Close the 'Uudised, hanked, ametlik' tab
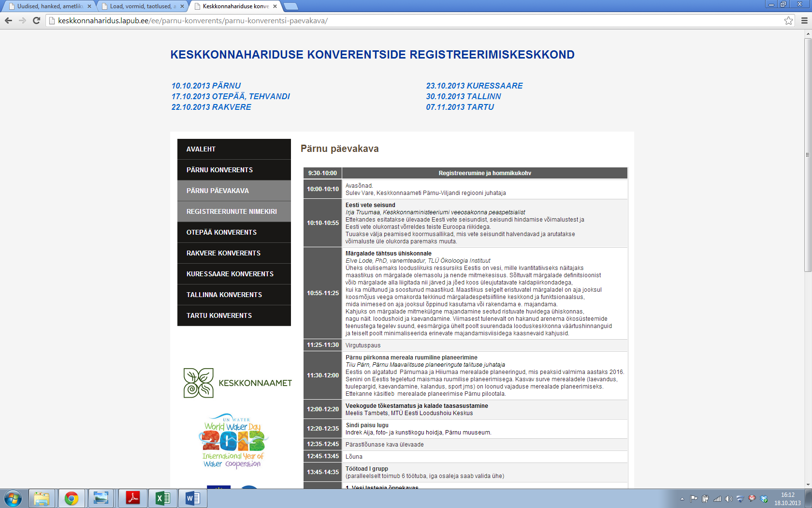This screenshot has height=508, width=812. [89, 6]
